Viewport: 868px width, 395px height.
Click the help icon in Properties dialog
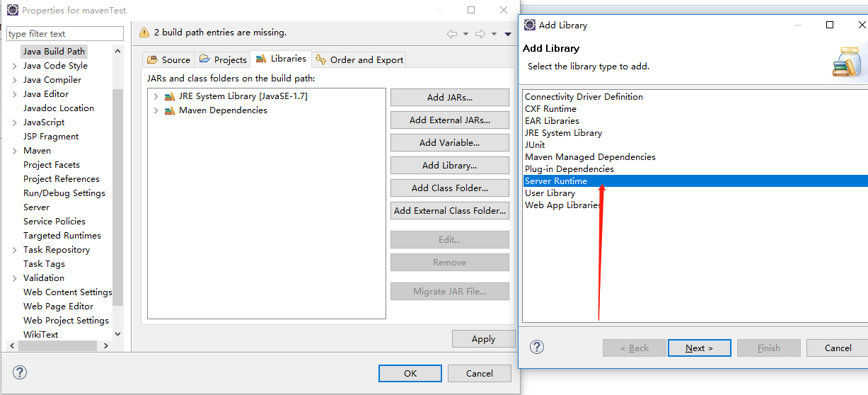tap(20, 372)
